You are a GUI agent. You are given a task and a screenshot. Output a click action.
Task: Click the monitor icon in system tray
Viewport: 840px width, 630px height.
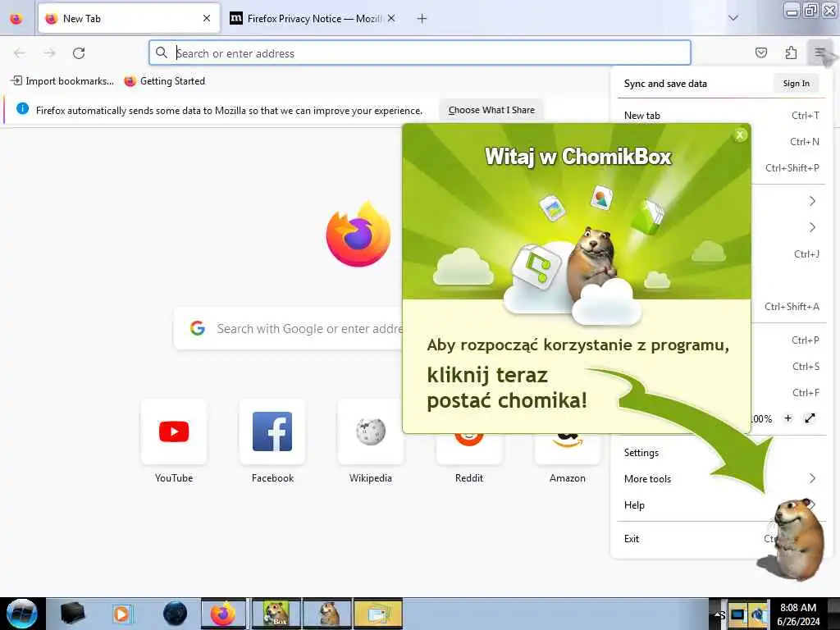pos(738,614)
